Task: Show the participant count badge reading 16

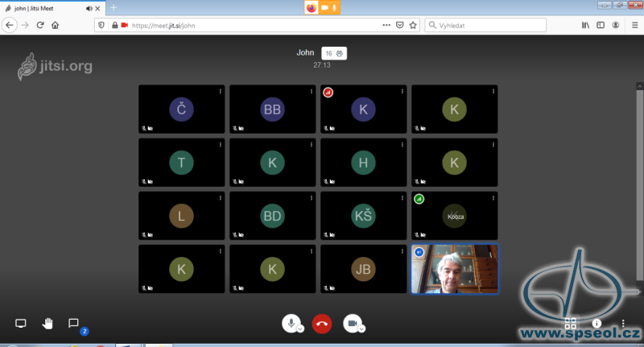Action: pyautogui.click(x=334, y=53)
